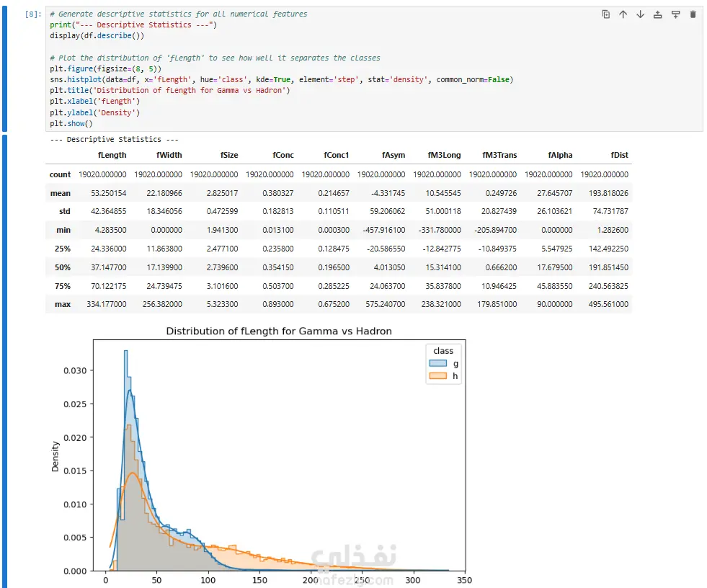Click the fM3Trans column header
The width and height of the screenshot is (707, 588).
click(499, 155)
